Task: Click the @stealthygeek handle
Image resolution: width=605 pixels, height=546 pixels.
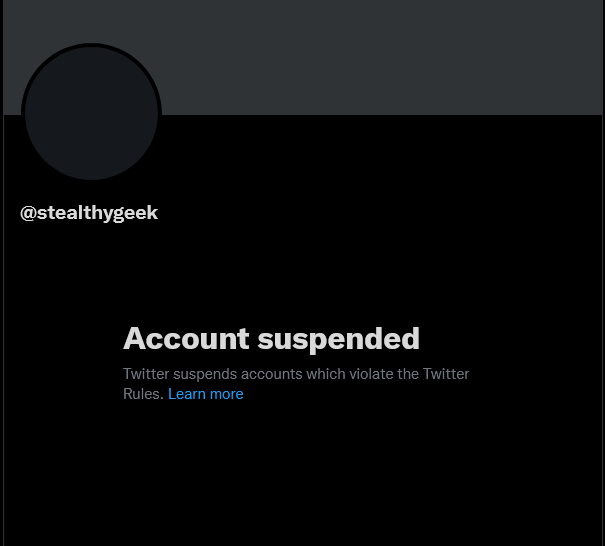Action: (89, 213)
